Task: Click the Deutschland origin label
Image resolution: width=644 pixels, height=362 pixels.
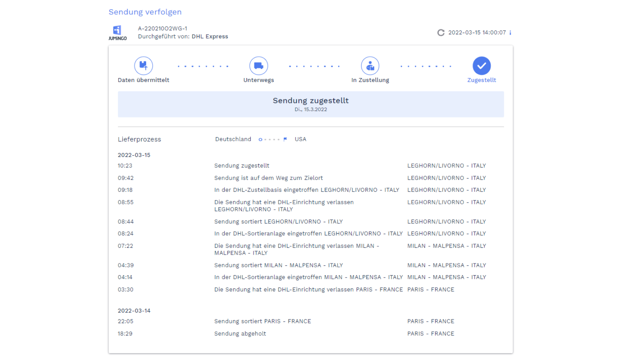Action: pyautogui.click(x=233, y=139)
